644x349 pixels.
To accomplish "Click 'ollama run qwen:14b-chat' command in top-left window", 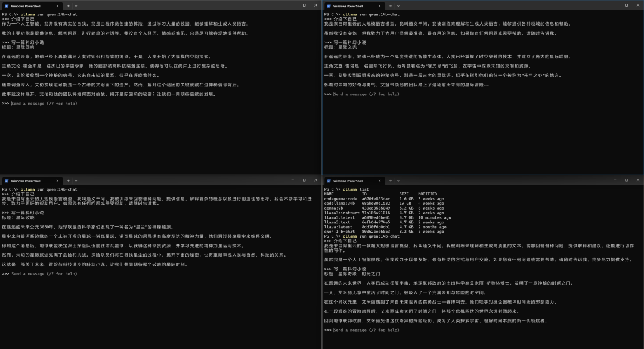I will 49,14.
